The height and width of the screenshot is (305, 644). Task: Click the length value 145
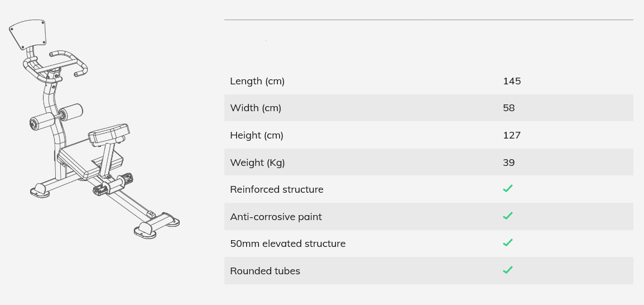pyautogui.click(x=512, y=81)
